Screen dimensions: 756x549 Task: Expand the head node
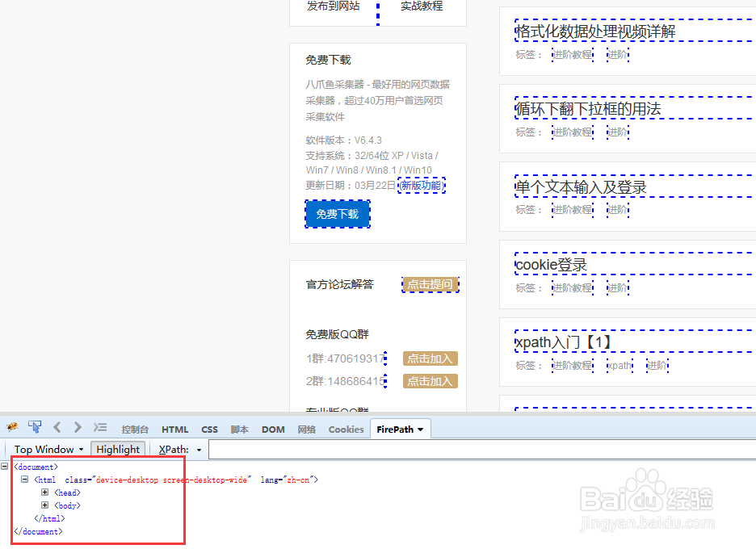click(45, 492)
